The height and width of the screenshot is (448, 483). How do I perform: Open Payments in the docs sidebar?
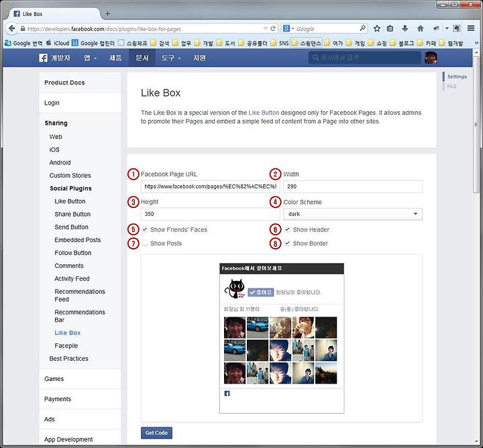[x=58, y=399]
